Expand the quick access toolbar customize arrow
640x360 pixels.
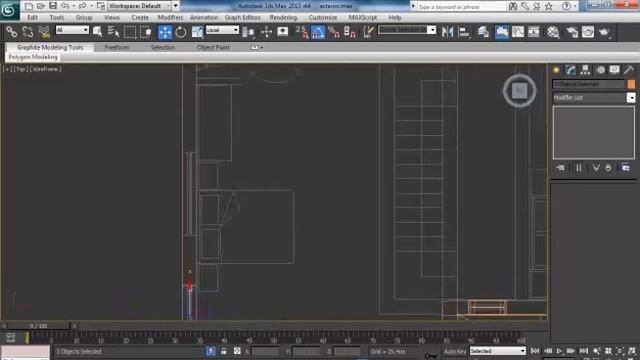tap(176, 6)
